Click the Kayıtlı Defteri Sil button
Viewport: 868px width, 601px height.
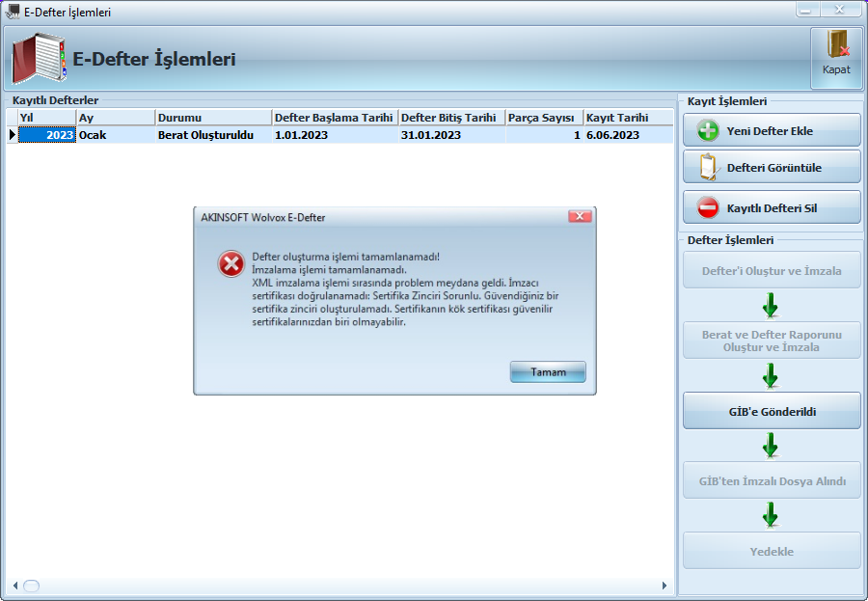point(772,207)
